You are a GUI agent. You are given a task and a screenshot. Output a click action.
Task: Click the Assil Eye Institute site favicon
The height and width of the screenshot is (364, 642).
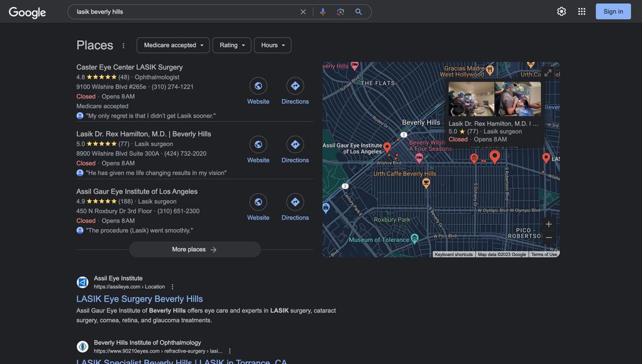[x=83, y=282]
